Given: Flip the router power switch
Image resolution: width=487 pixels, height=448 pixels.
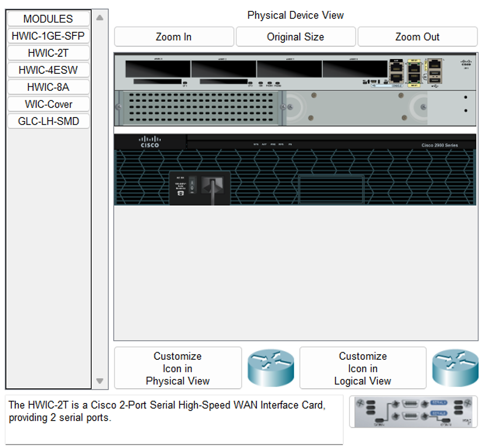Looking at the screenshot, I should [192, 186].
